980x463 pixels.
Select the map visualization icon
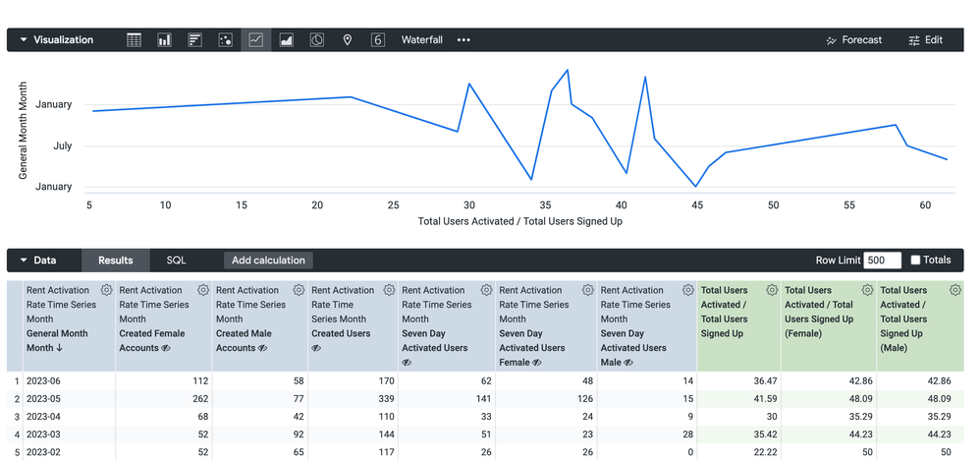[348, 40]
